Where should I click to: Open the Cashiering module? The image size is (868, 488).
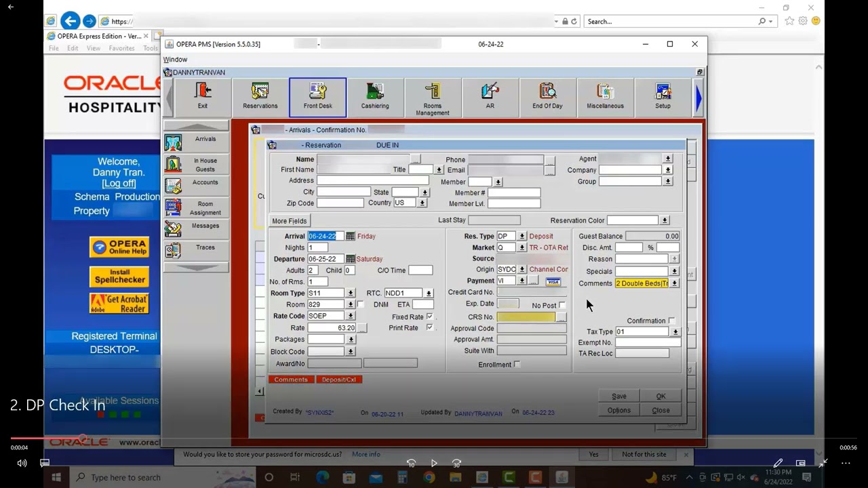click(375, 97)
